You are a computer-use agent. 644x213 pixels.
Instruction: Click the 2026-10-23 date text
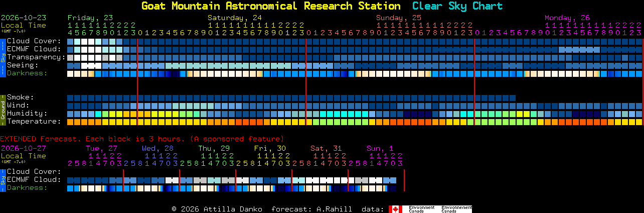(24, 18)
